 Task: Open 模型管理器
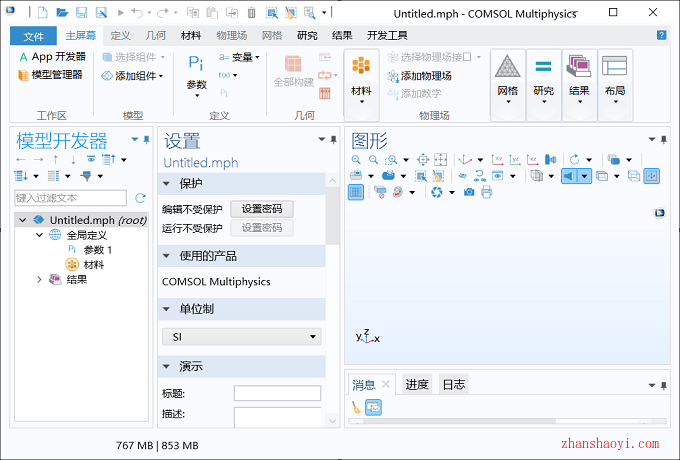tap(50, 75)
